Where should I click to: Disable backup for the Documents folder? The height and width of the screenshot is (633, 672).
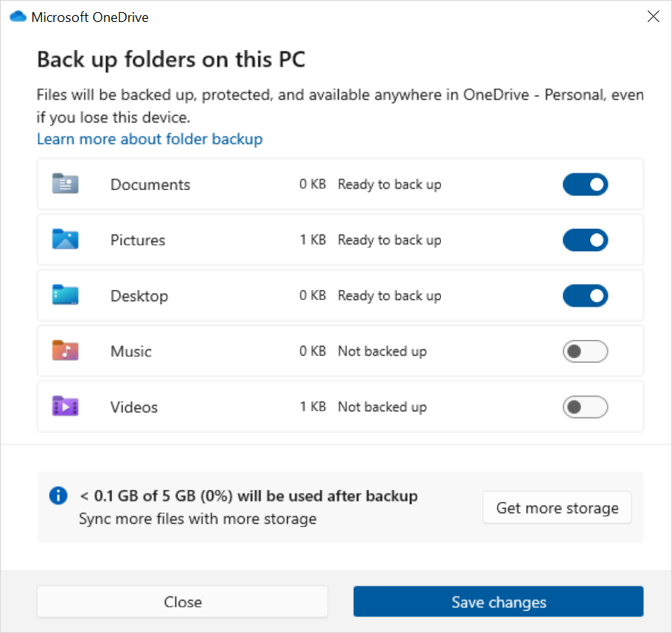click(585, 184)
